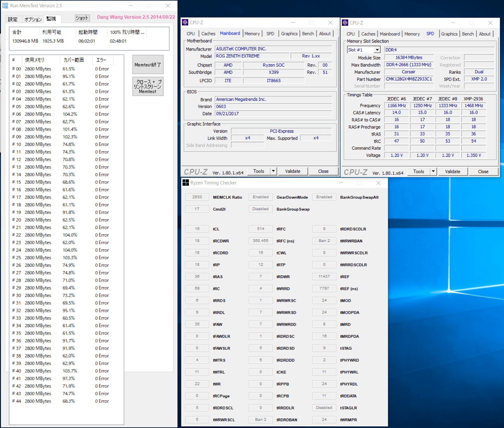Image resolution: width=504 pixels, height=428 pixels.
Task: Click the BIOS Version 0603 field
Action: [273, 106]
